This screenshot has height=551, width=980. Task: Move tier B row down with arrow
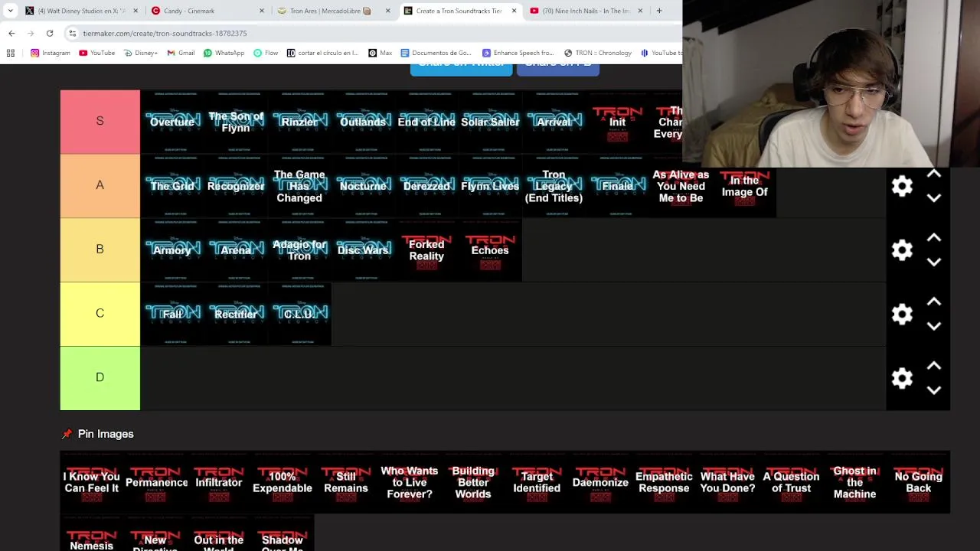pos(934,262)
